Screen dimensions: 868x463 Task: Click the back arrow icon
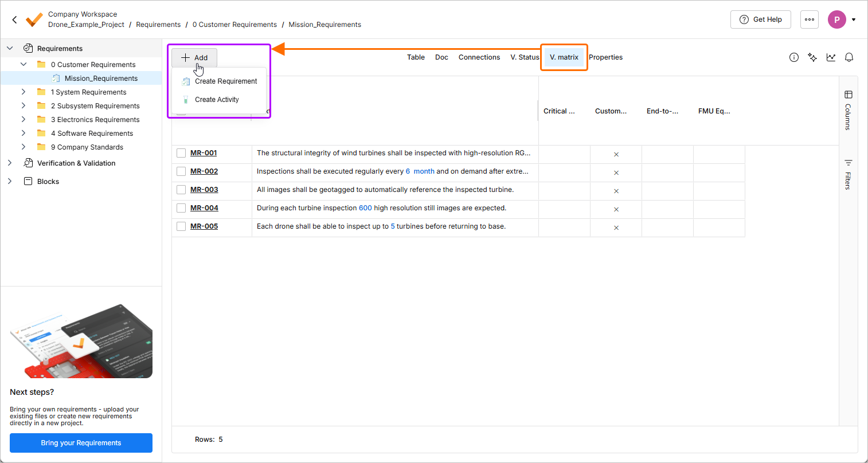pyautogui.click(x=14, y=19)
